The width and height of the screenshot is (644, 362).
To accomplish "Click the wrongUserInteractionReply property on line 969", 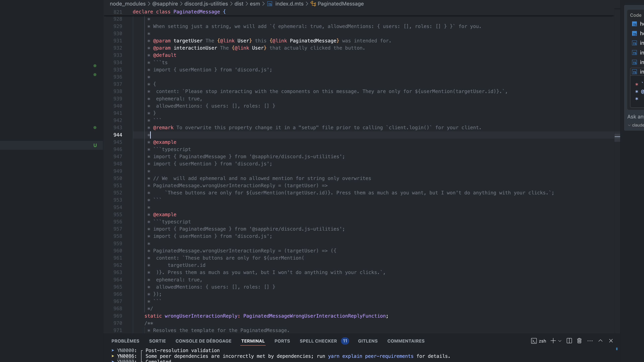I will [201, 316].
